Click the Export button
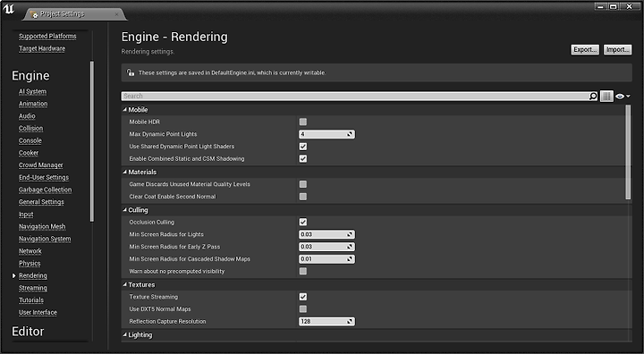The height and width of the screenshot is (354, 644). pyautogui.click(x=585, y=50)
